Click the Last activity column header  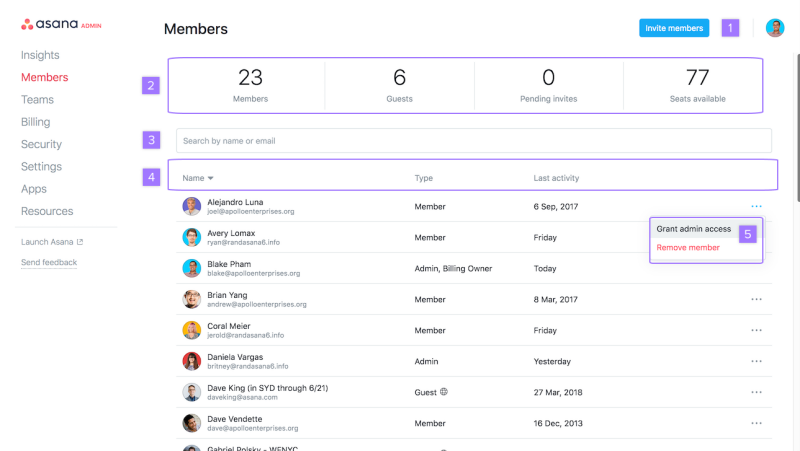click(x=556, y=178)
